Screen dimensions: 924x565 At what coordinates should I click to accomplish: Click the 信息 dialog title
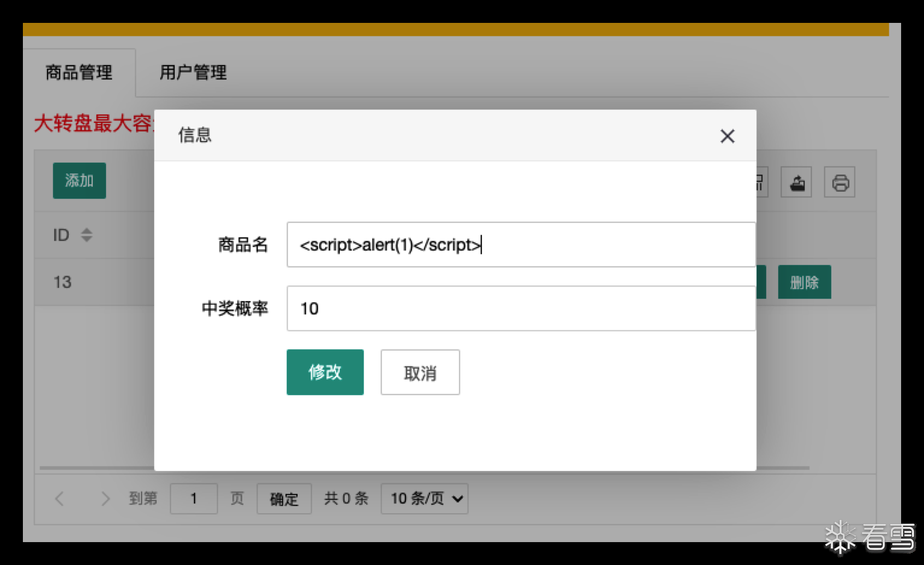[x=195, y=135]
